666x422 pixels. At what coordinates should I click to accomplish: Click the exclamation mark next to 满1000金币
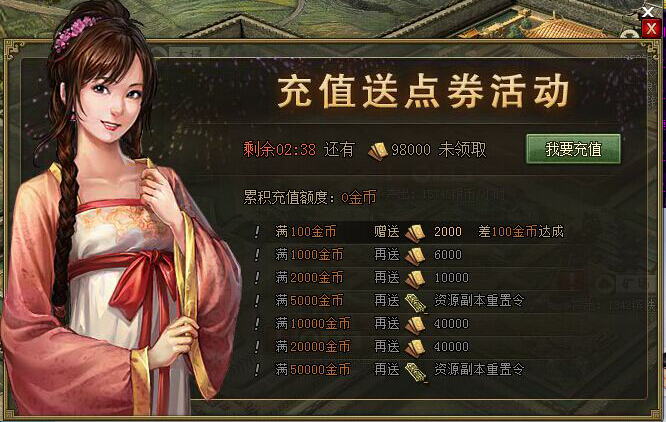pyautogui.click(x=257, y=255)
